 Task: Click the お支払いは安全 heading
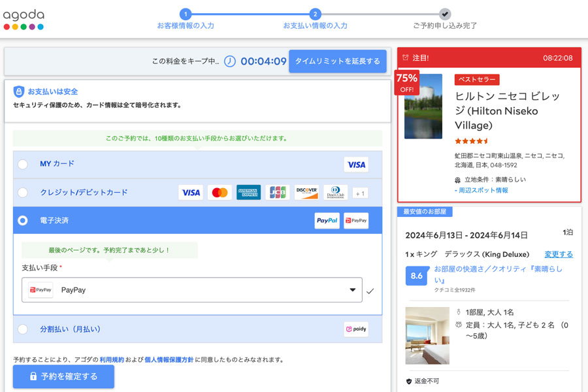53,91
